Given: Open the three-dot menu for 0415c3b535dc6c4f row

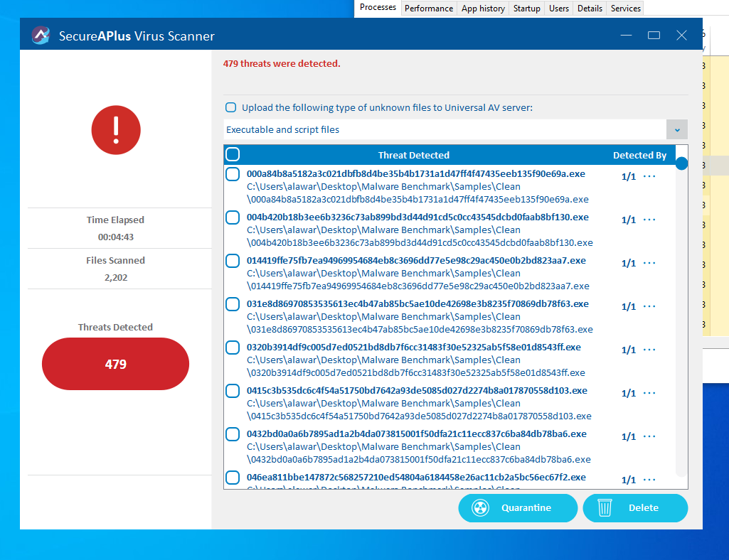Looking at the screenshot, I should 649,393.
